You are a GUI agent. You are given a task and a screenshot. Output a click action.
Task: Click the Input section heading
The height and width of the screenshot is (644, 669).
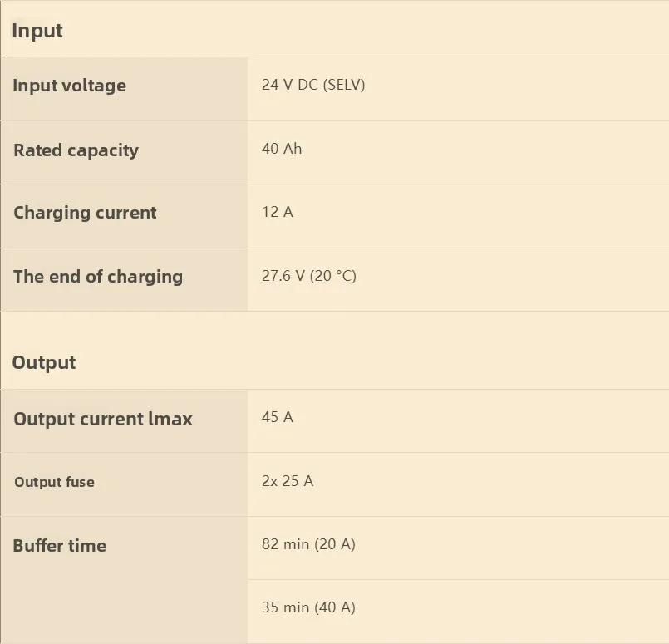coord(37,31)
